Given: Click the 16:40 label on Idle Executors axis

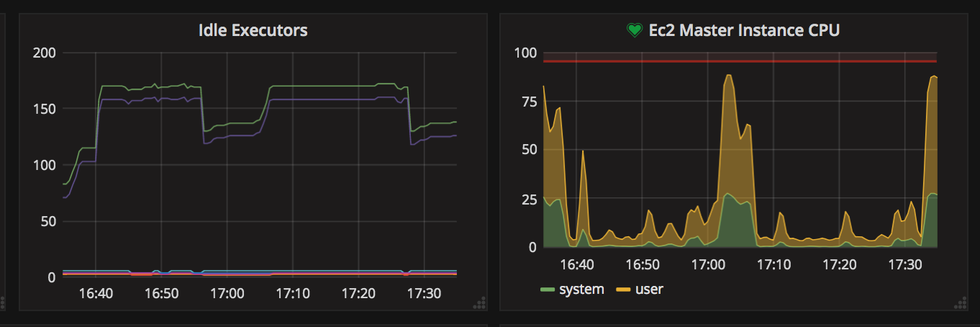Looking at the screenshot, I should pyautogui.click(x=96, y=293).
